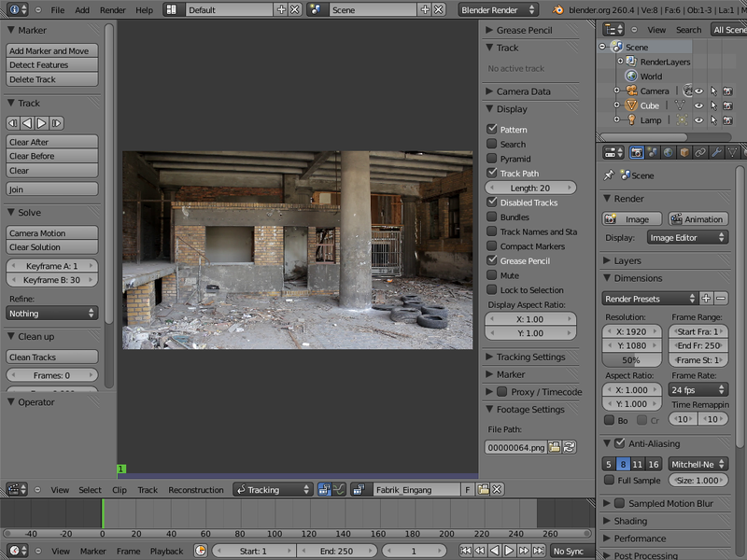Click the Movie Clip Editor type icon
The image size is (747, 560).
[17, 489]
